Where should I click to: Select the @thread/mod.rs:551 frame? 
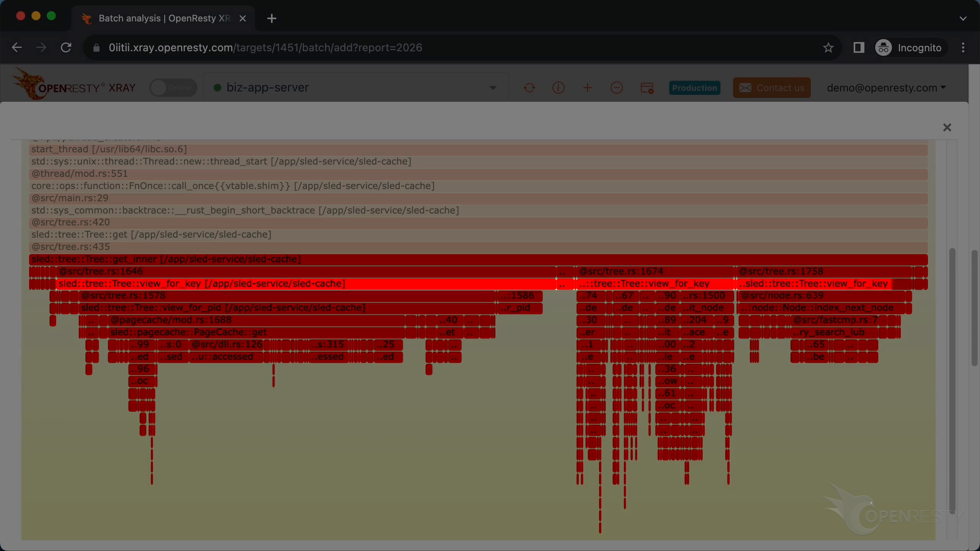479,174
